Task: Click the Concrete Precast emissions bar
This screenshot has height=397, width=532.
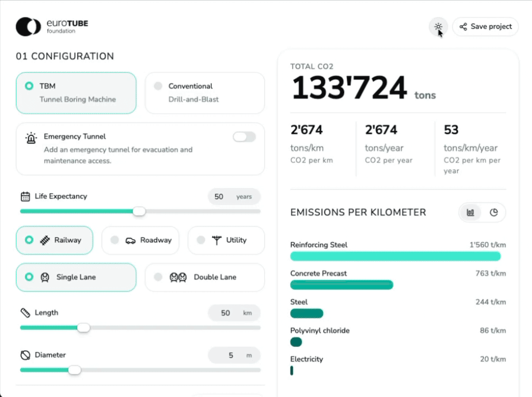Action: coord(341,285)
